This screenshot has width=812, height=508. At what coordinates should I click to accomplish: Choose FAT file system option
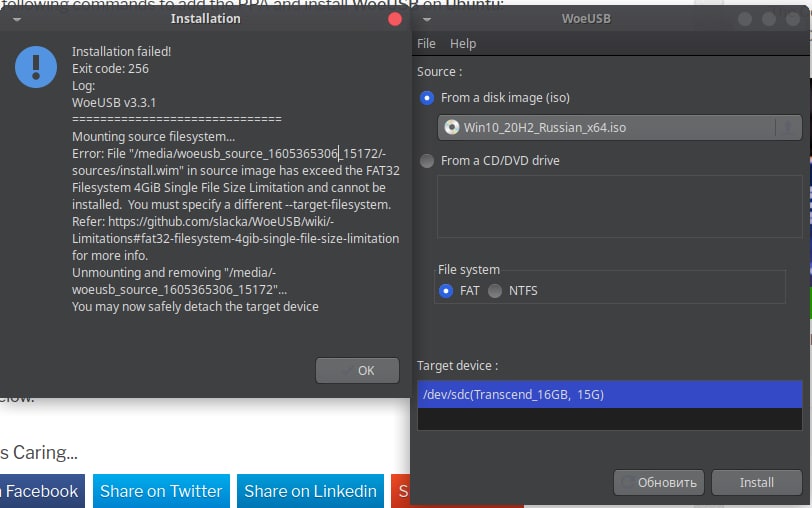[x=446, y=291]
